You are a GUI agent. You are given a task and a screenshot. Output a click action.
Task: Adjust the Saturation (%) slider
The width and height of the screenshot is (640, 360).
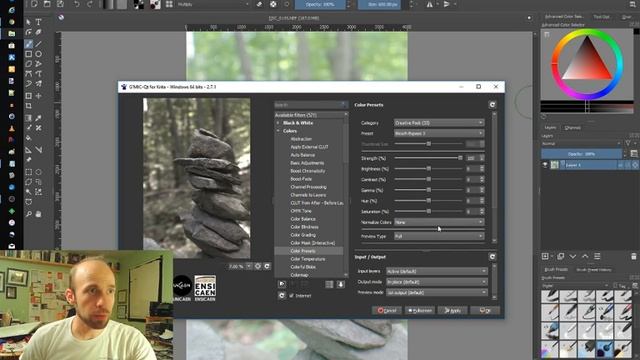429,211
